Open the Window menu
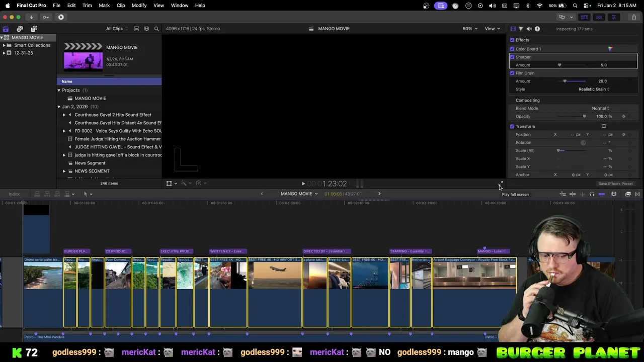Screen dimensions: 644x362 coord(180,6)
